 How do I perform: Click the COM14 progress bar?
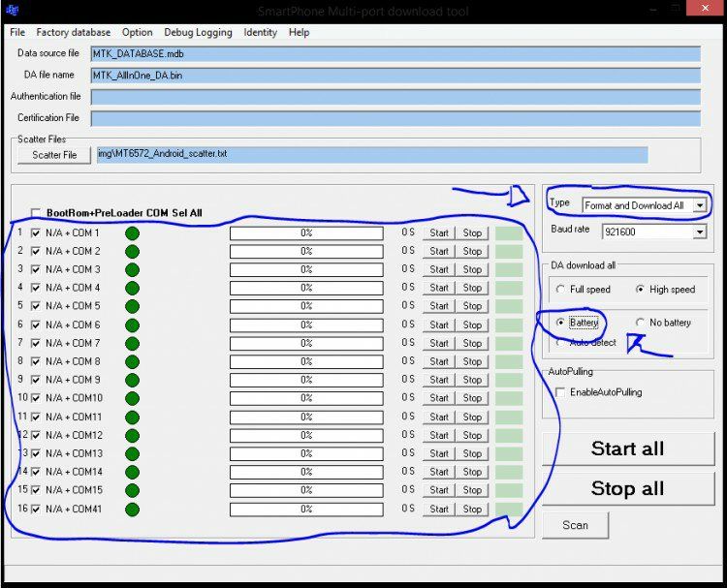306,472
